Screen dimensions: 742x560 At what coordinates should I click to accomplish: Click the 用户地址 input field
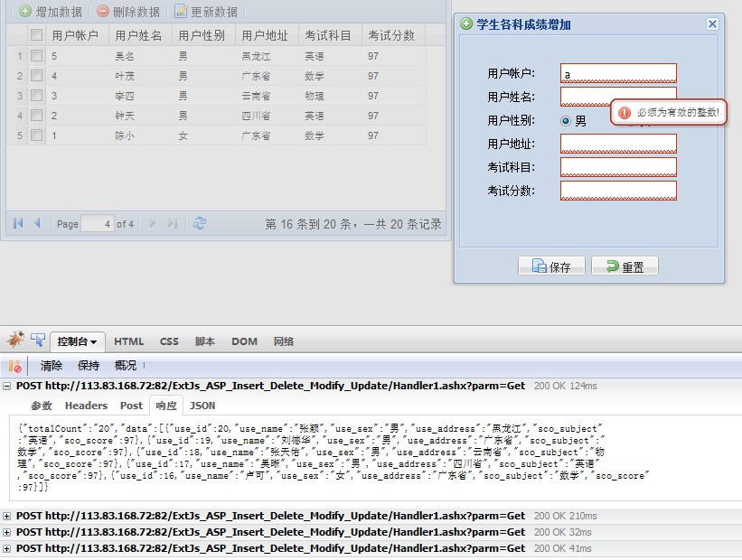tap(618, 144)
